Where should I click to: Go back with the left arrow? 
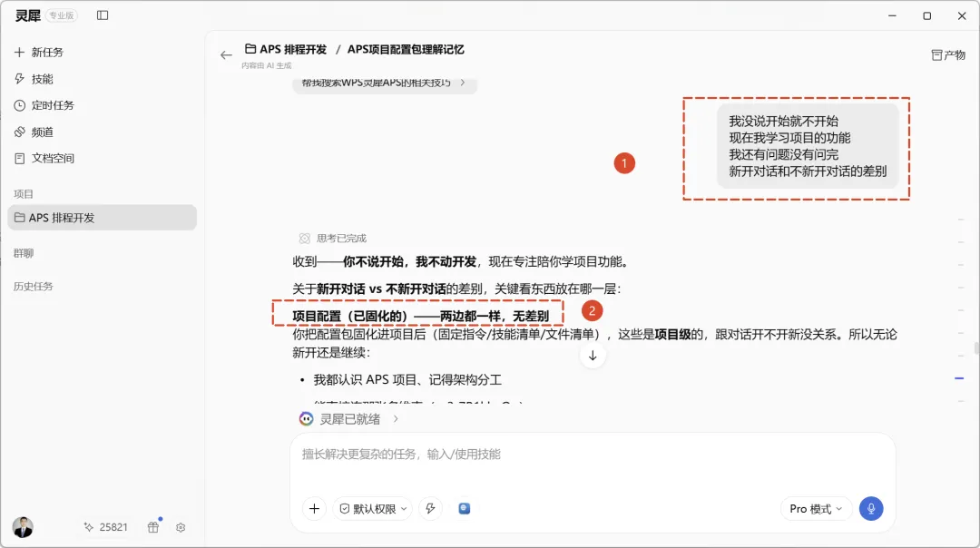tap(226, 55)
